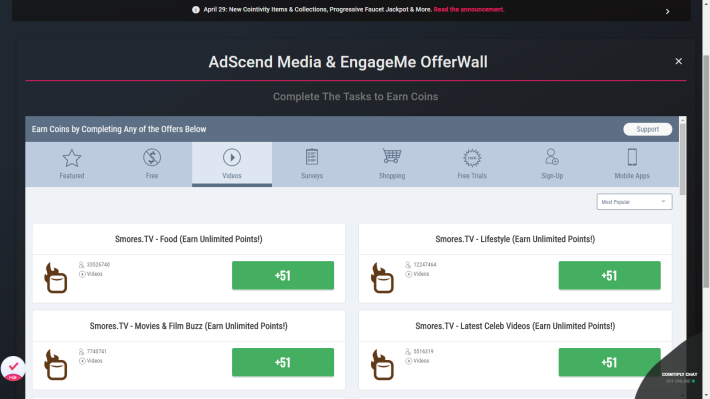Click the Smores.TV Food mug logo
This screenshot has width=710, height=399.
click(x=56, y=278)
